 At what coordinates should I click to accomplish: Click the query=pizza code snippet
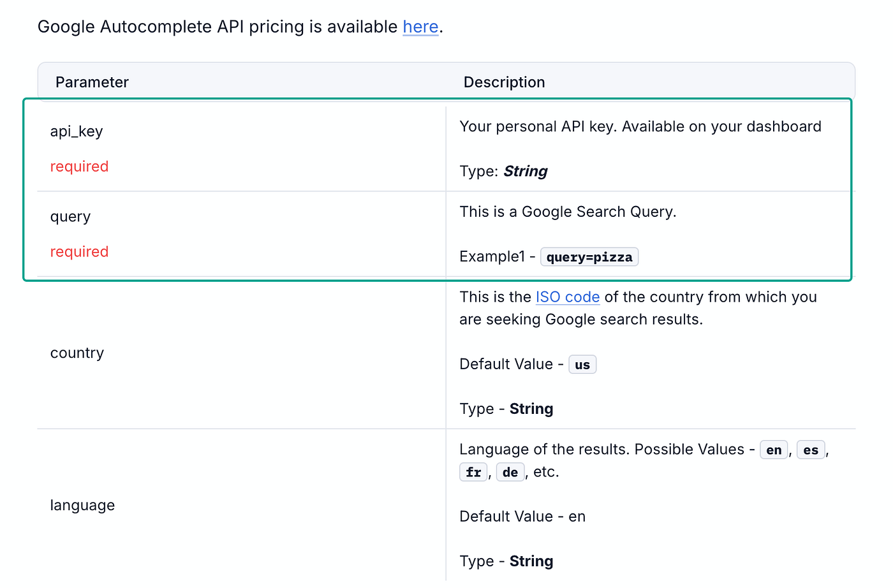pyautogui.click(x=589, y=257)
